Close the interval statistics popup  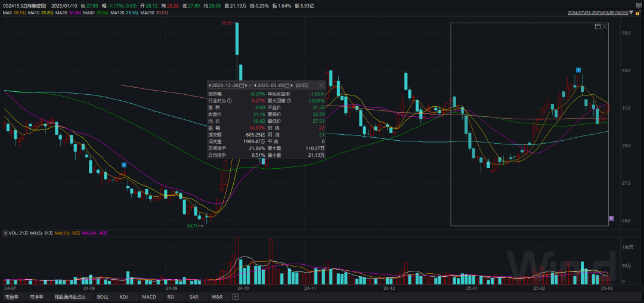click(321, 85)
